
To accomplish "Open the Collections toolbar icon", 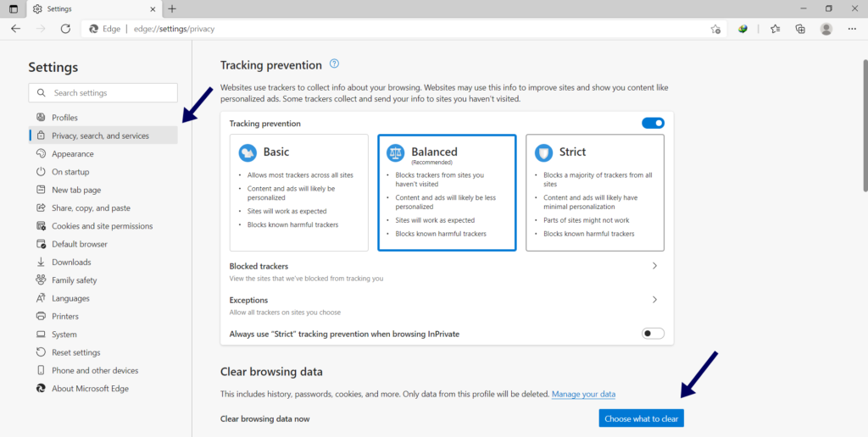I will tap(800, 28).
